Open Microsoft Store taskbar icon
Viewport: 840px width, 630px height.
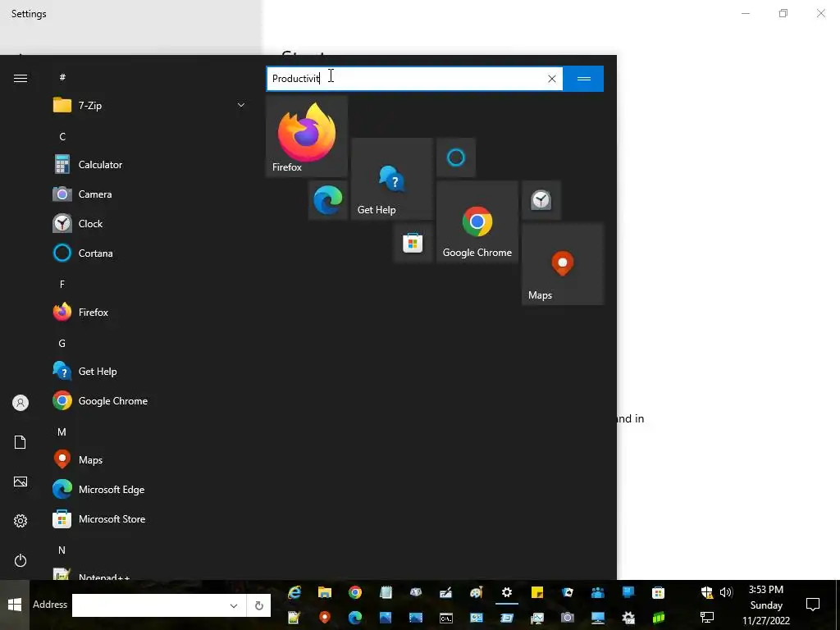click(659, 592)
